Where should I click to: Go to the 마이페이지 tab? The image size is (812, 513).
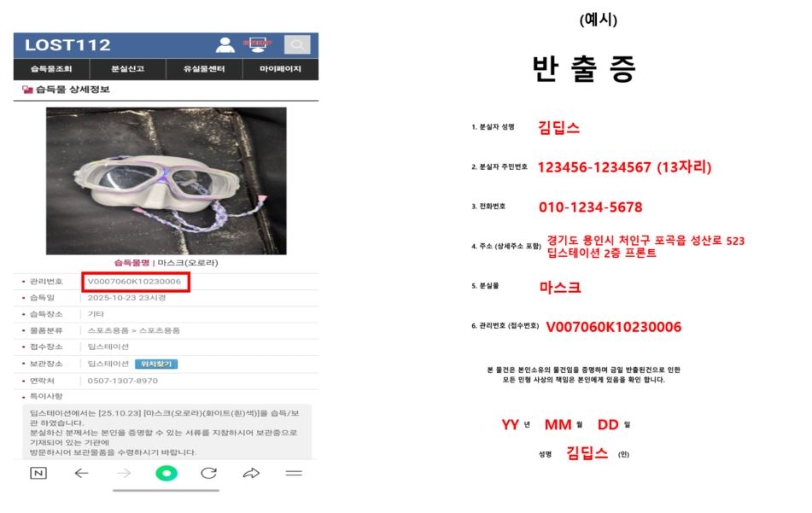pyautogui.click(x=280, y=69)
